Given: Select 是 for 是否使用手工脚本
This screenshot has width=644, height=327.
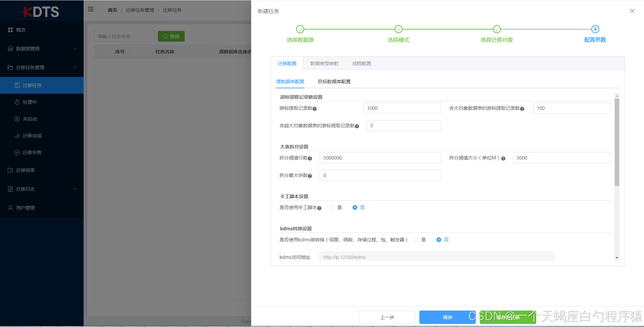Looking at the screenshot, I should [332, 207].
